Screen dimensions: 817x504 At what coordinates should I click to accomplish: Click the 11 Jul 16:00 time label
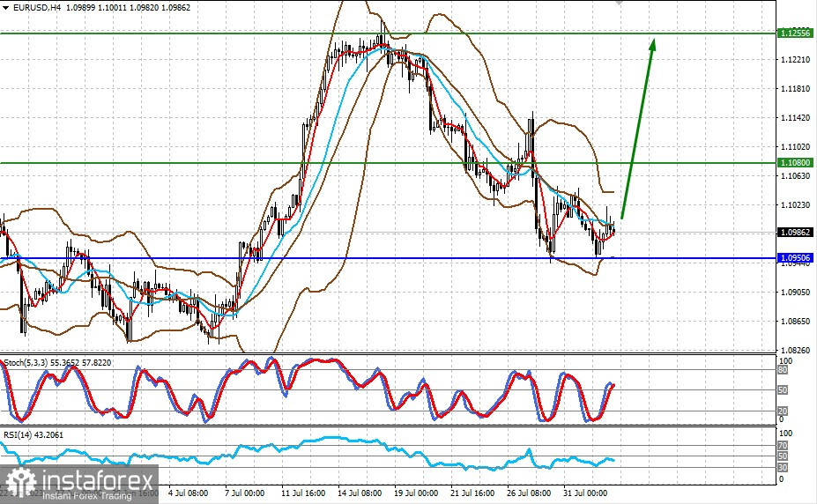coord(303,493)
